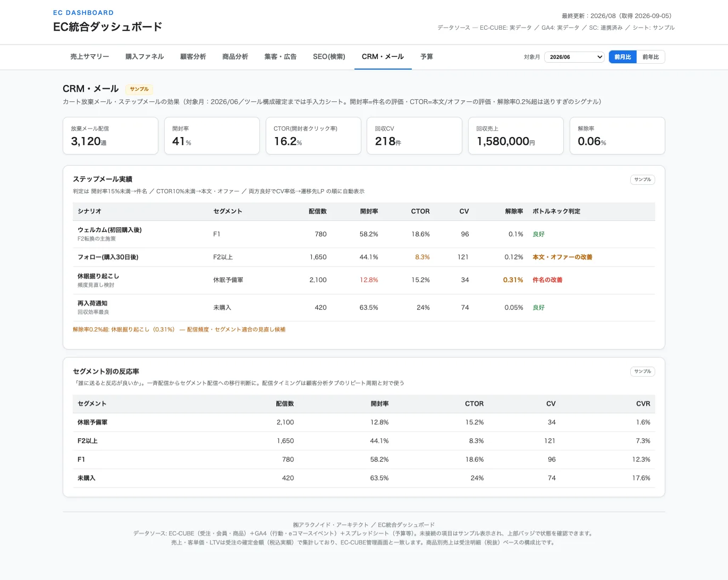728x580 pixels.
Task: Click the 休眠予備軍 row in segment table
Action: (x=364, y=422)
